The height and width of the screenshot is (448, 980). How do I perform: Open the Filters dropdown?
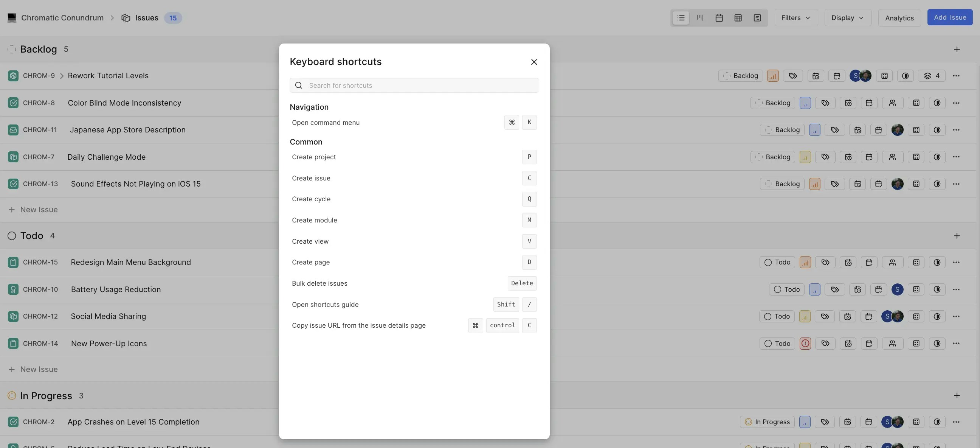(795, 18)
